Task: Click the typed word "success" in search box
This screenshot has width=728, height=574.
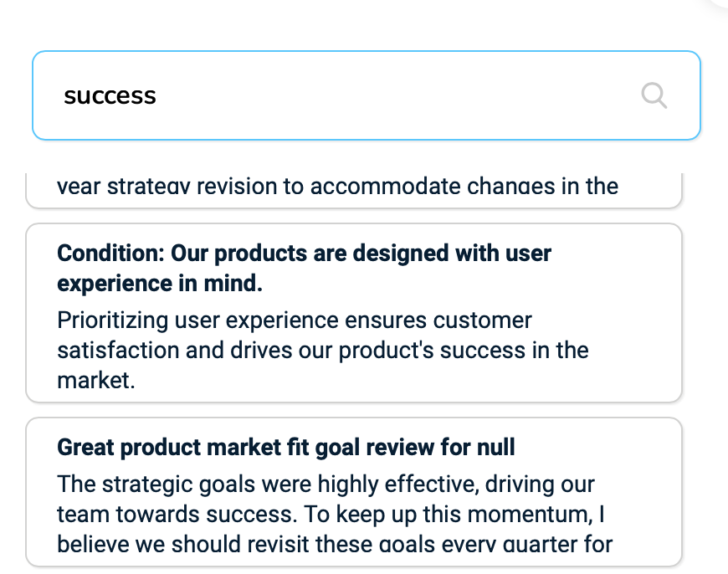Action: [x=110, y=96]
